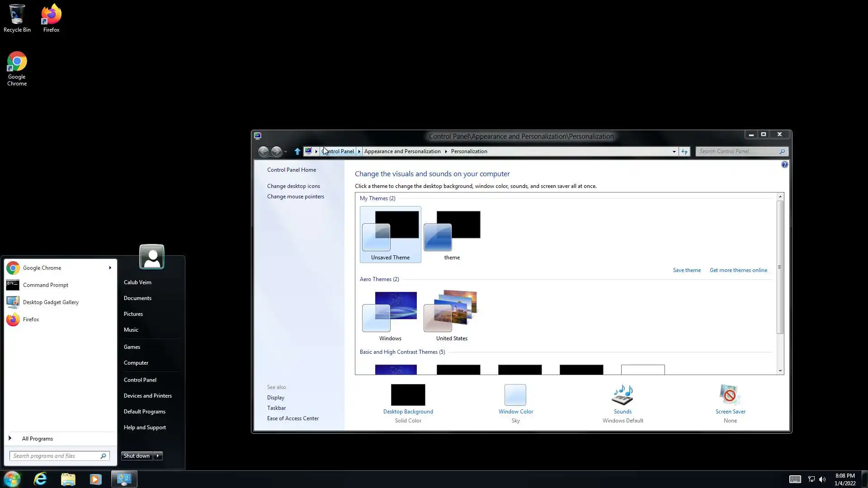The width and height of the screenshot is (868, 488).
Task: Open Devices and Printers menu item
Action: pyautogui.click(x=148, y=396)
